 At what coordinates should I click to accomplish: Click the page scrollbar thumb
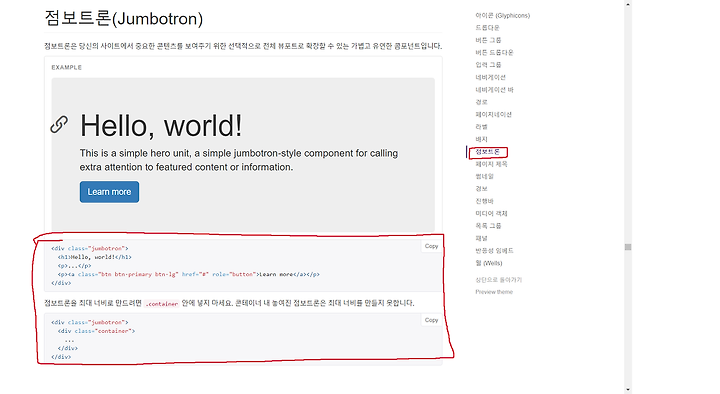628,247
